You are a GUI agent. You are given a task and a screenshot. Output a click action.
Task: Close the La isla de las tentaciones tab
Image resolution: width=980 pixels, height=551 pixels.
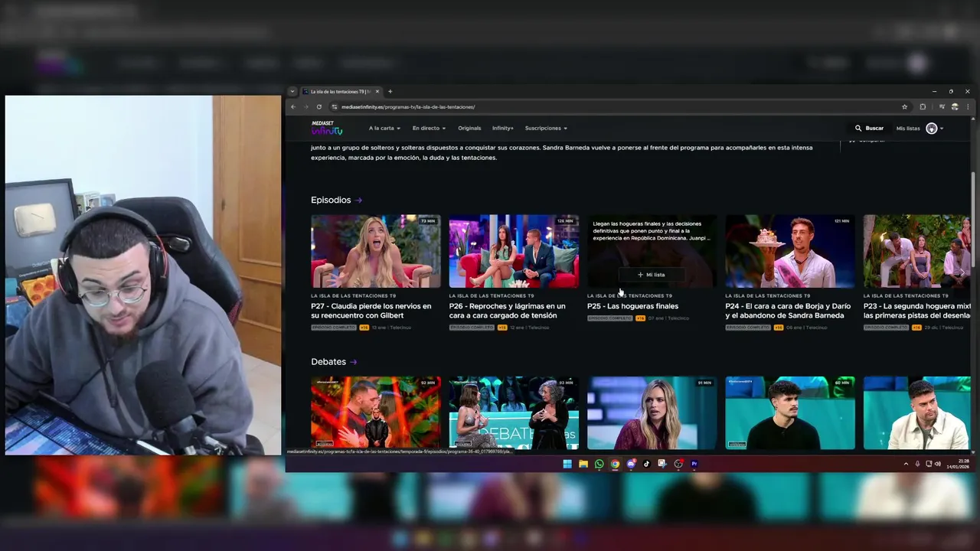377,91
